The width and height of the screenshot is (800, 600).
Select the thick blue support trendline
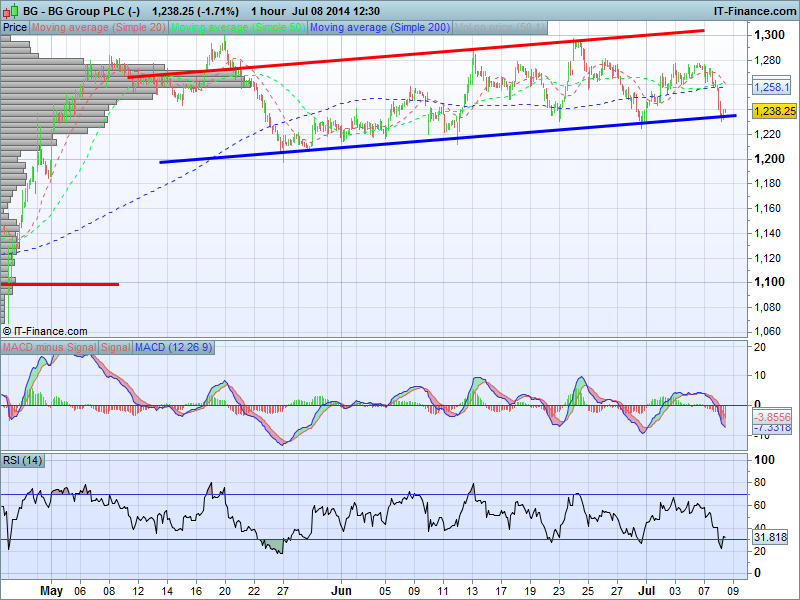(450, 140)
